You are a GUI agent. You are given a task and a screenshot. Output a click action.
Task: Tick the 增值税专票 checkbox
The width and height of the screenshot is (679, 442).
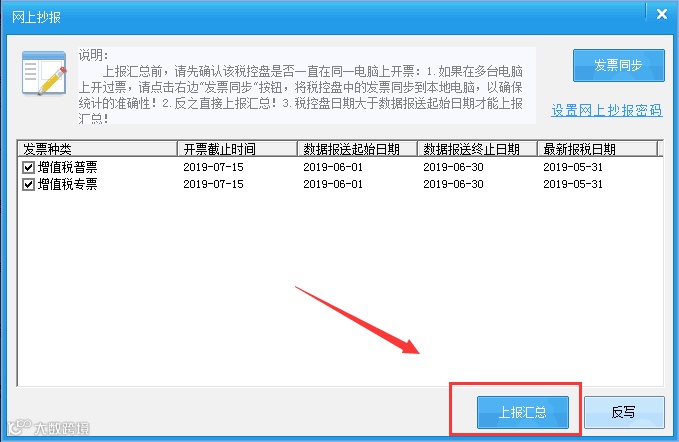pyautogui.click(x=29, y=184)
